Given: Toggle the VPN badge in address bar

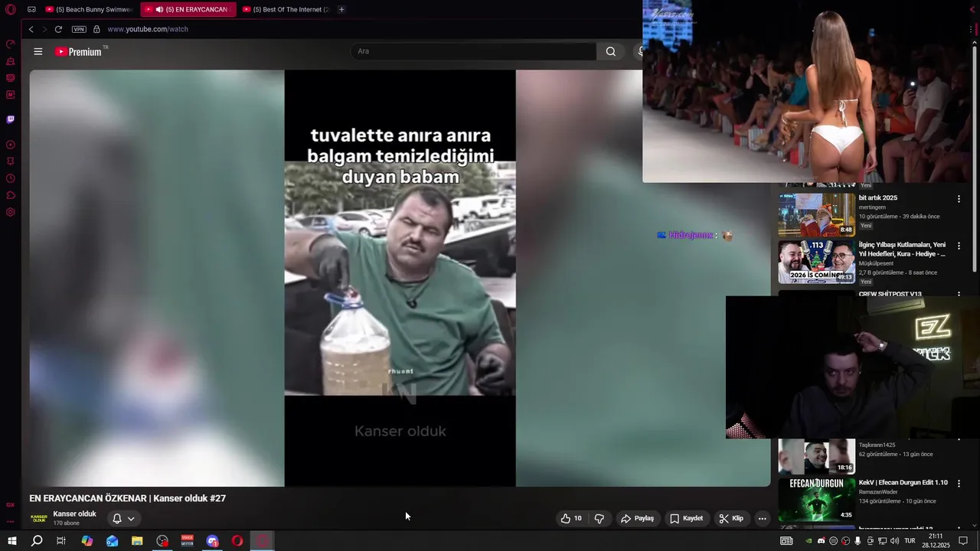Looking at the screenshot, I should [79, 29].
